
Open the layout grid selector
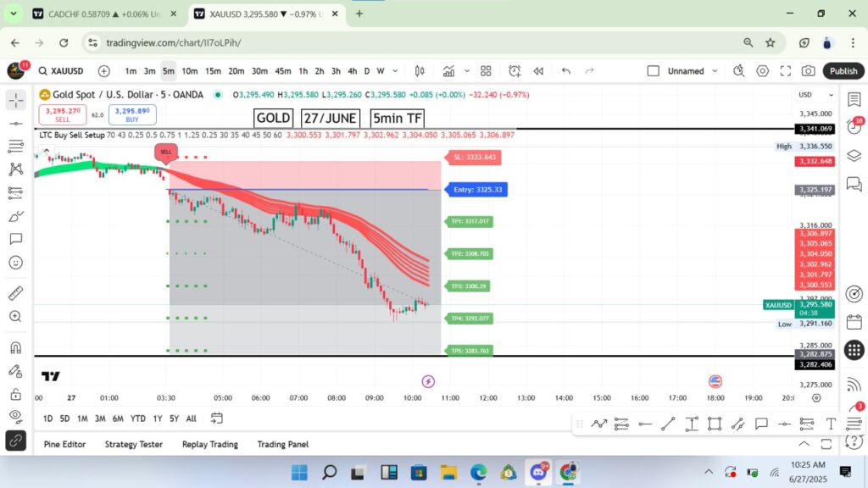click(486, 71)
